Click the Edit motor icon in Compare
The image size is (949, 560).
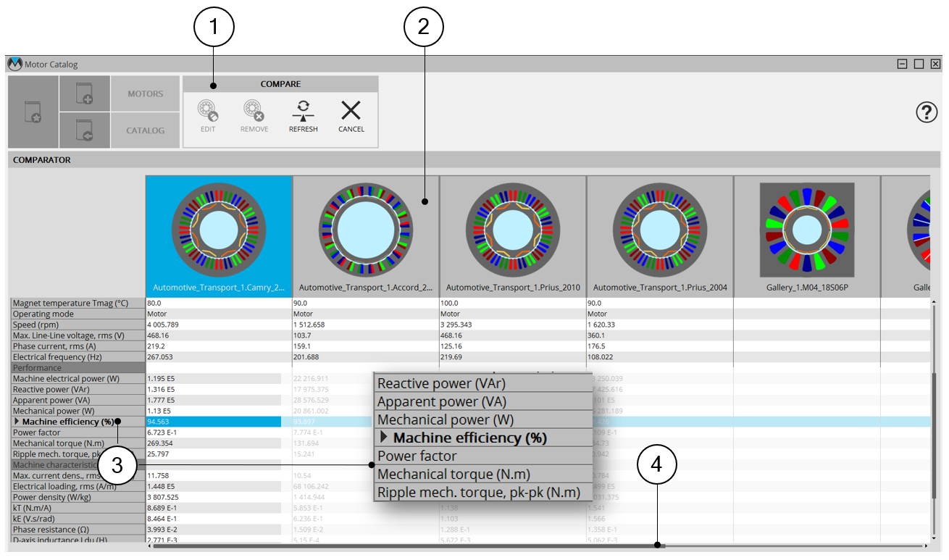coord(208,111)
